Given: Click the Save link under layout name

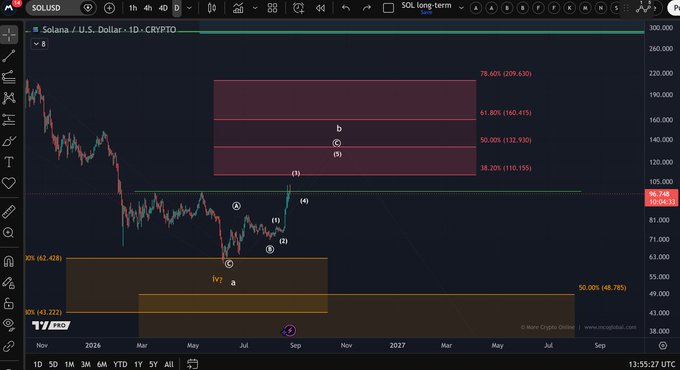Looking at the screenshot, I should (426, 13).
